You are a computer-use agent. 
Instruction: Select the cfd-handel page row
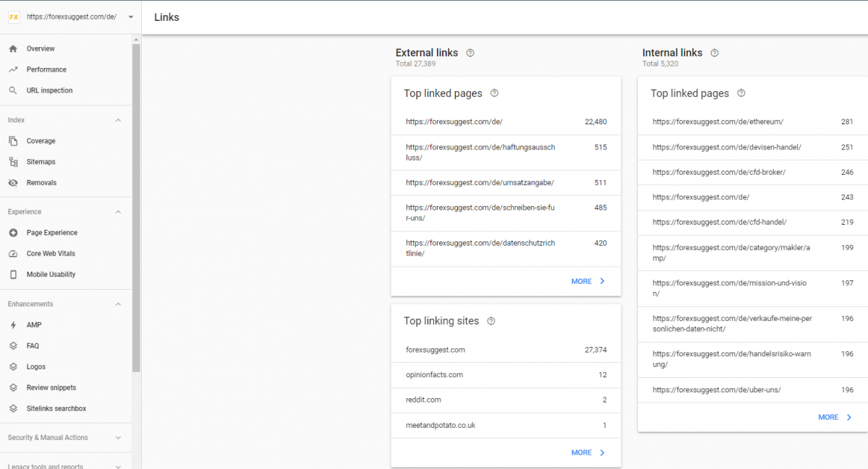point(752,223)
